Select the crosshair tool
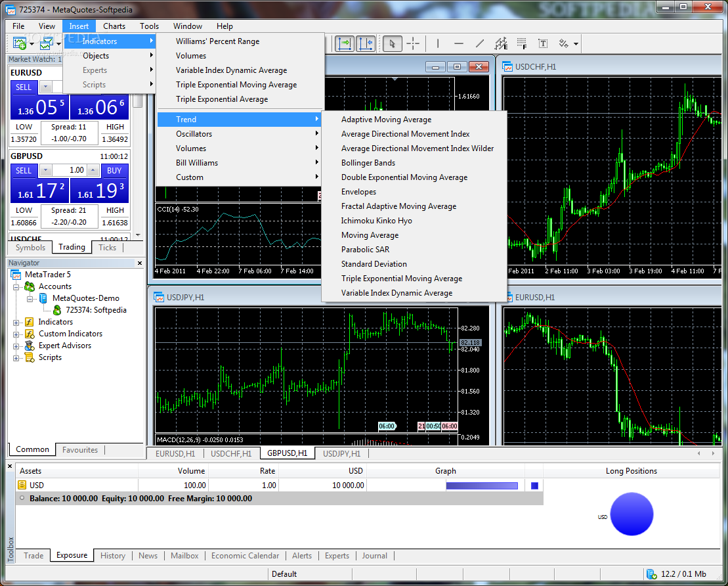This screenshot has height=586, width=728. (x=413, y=43)
